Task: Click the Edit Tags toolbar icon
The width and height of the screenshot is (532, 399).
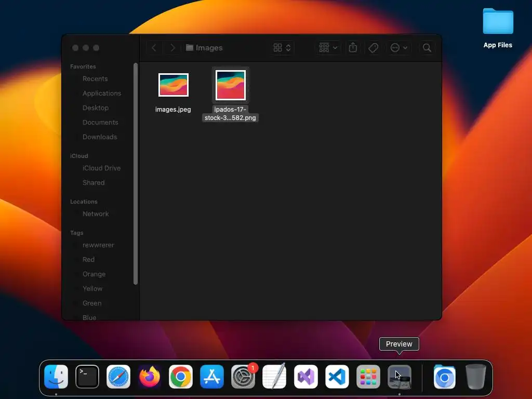Action: tap(373, 48)
